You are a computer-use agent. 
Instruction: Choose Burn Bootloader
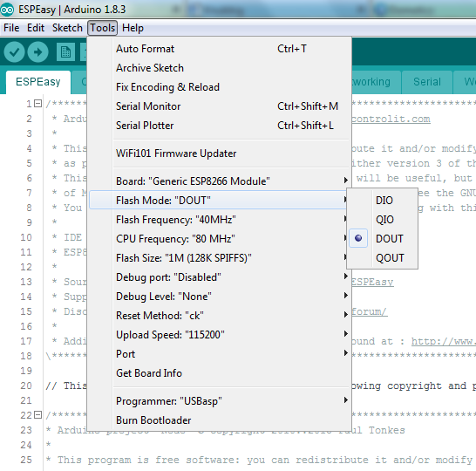(x=220, y=420)
